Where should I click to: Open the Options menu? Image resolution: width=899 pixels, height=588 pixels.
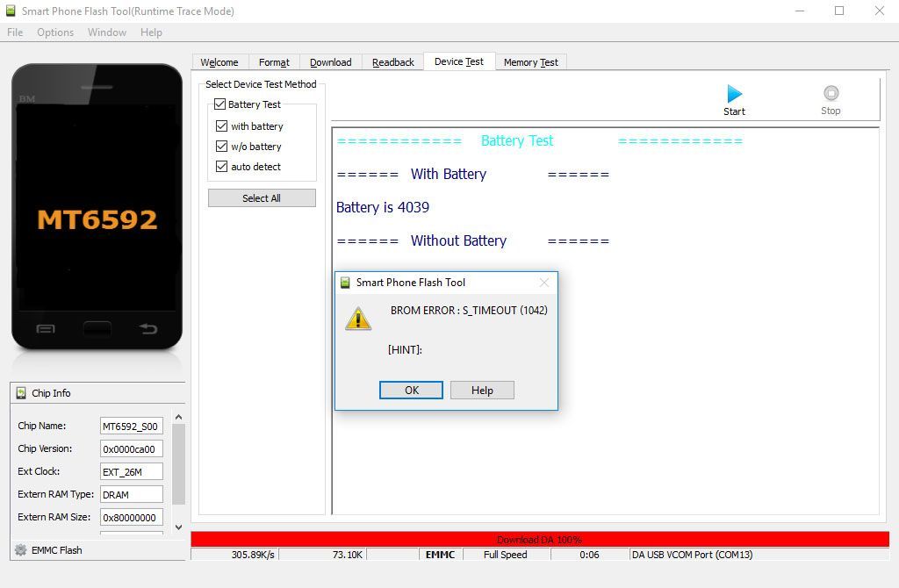tap(55, 32)
